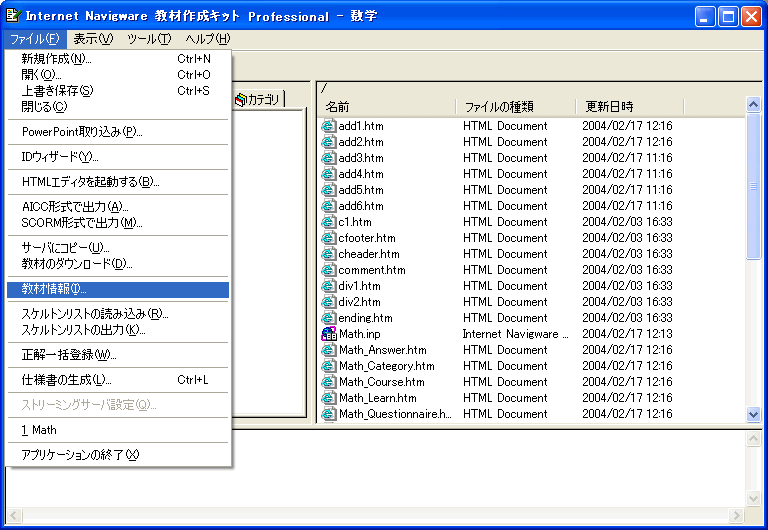Select the div1.htm file name
The image size is (768, 530).
click(x=360, y=286)
